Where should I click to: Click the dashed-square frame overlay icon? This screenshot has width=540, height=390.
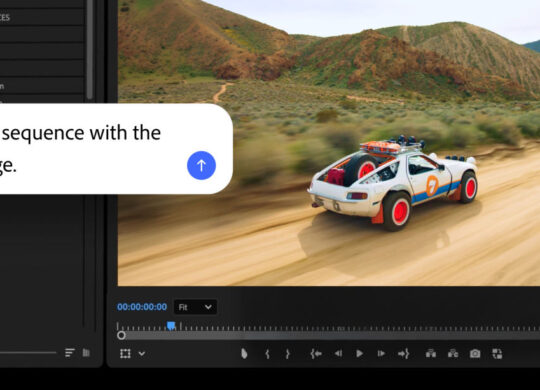click(125, 353)
